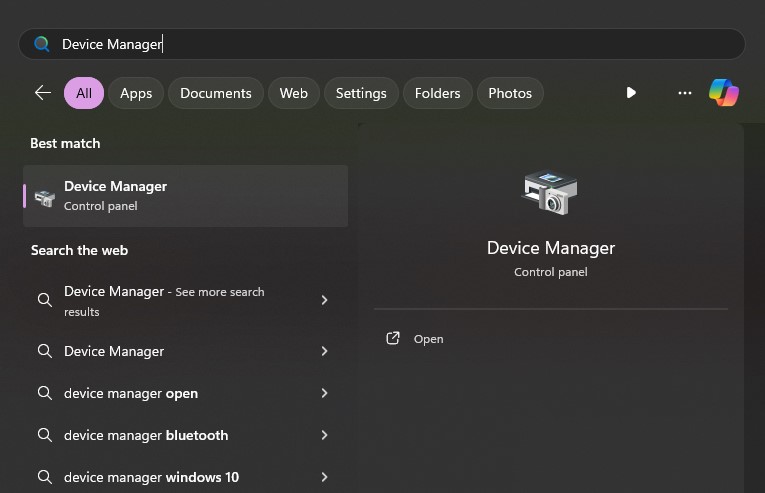
Task: Click magnifier icon beside 'device manager open'
Action: tap(44, 393)
